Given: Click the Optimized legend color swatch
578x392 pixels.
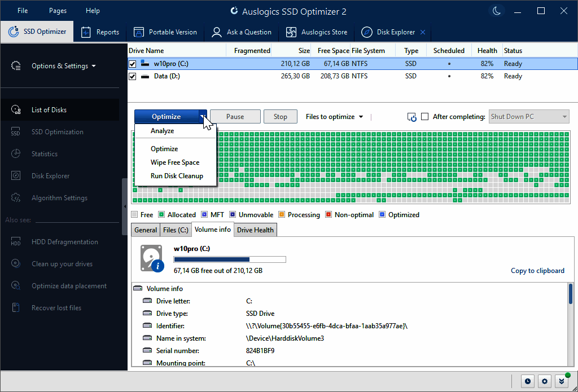Looking at the screenshot, I should pyautogui.click(x=382, y=215).
